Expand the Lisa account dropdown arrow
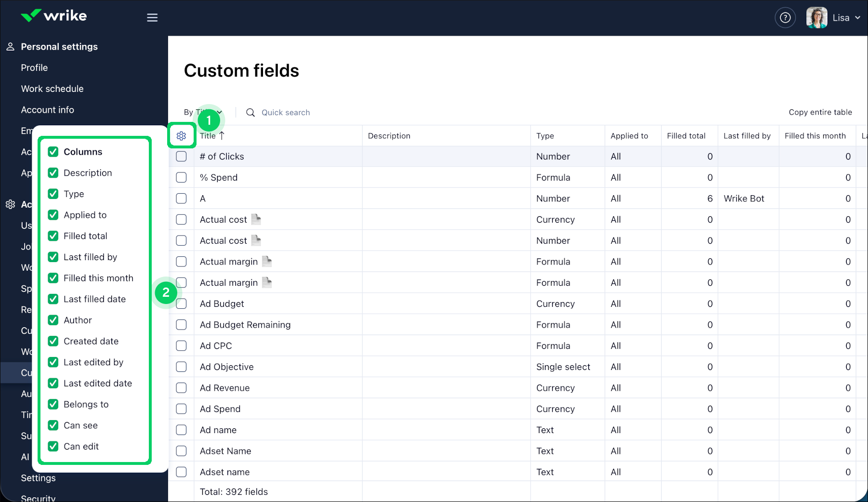868x502 pixels. click(x=857, y=18)
